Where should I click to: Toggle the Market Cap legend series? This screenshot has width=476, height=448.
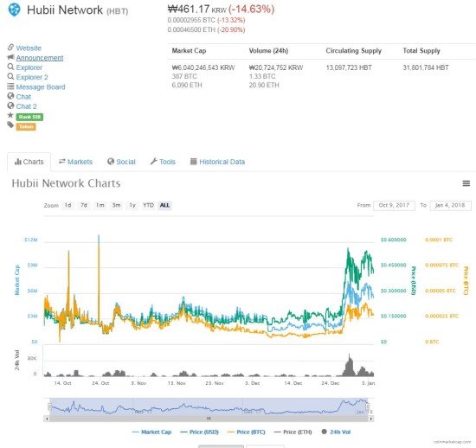pyautogui.click(x=152, y=432)
